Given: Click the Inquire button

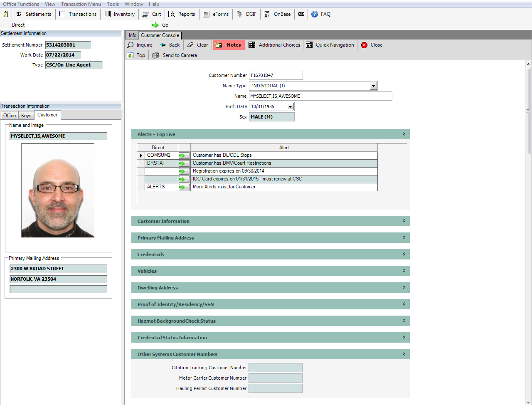Looking at the screenshot, I should click(x=140, y=44).
